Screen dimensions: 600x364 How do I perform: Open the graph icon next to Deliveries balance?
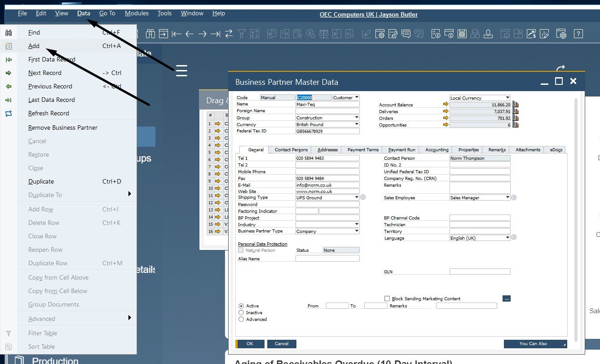click(515, 111)
